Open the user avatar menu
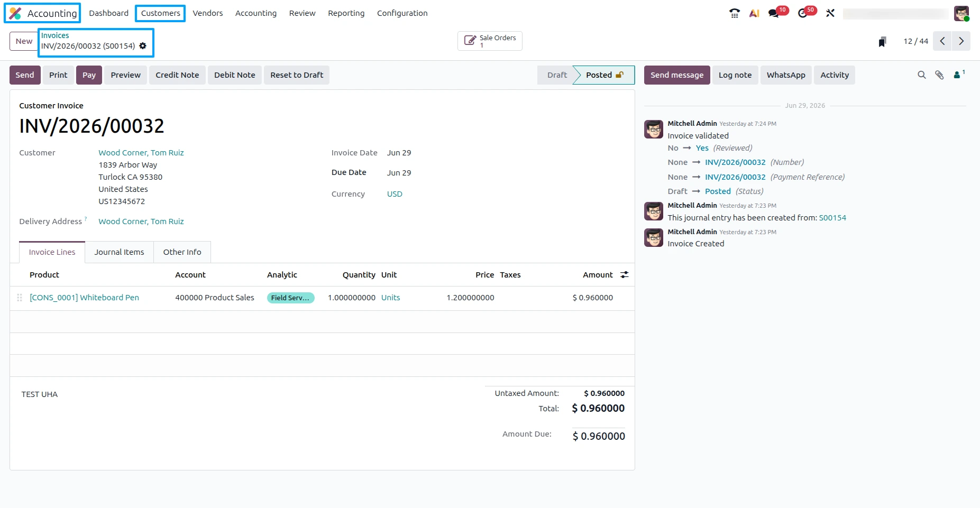Screen dimensions: 980x508 click(961, 13)
